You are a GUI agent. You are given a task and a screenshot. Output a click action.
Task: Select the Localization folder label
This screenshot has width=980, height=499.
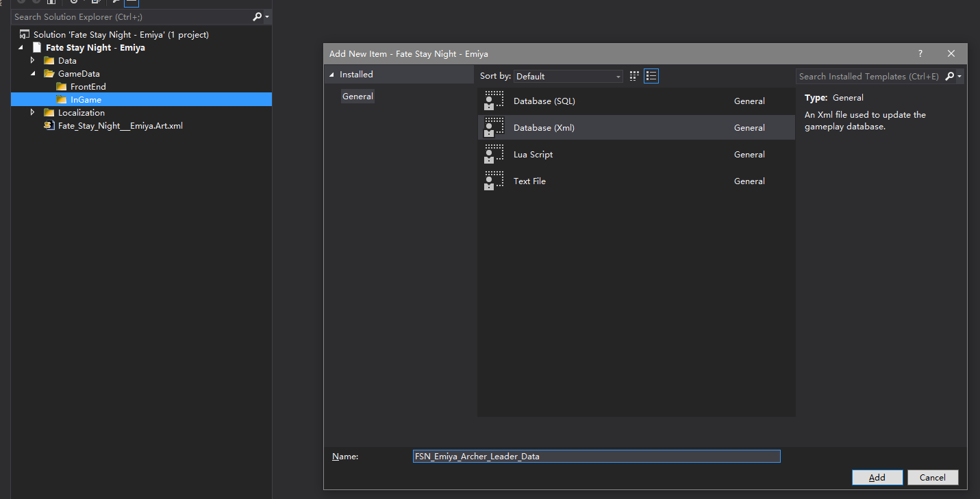click(81, 113)
